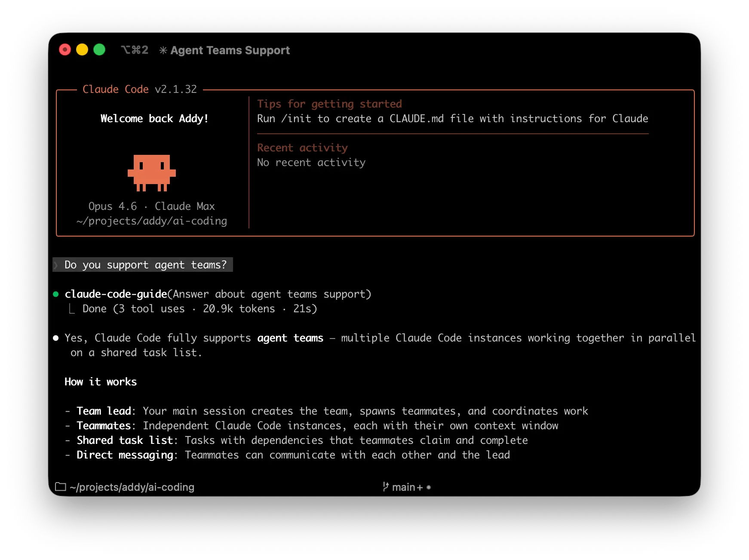Click the dot indicator after main+
Image resolution: width=749 pixels, height=560 pixels.
tap(429, 487)
